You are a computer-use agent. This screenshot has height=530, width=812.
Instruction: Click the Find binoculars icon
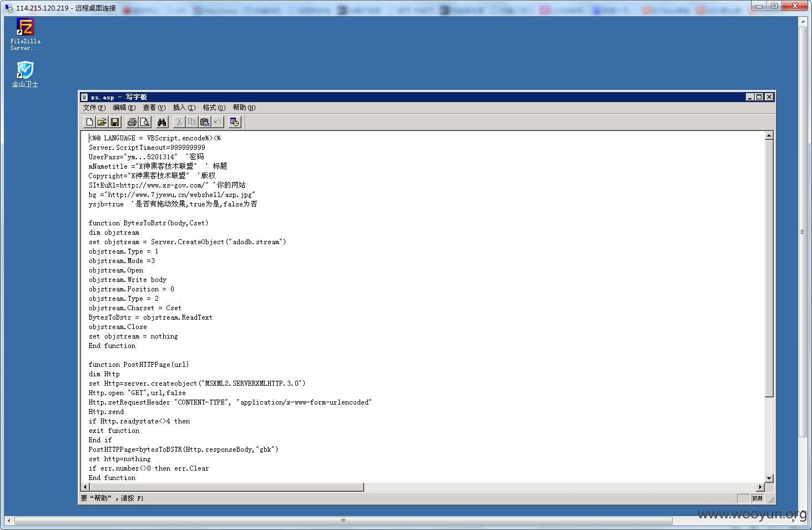tap(162, 122)
